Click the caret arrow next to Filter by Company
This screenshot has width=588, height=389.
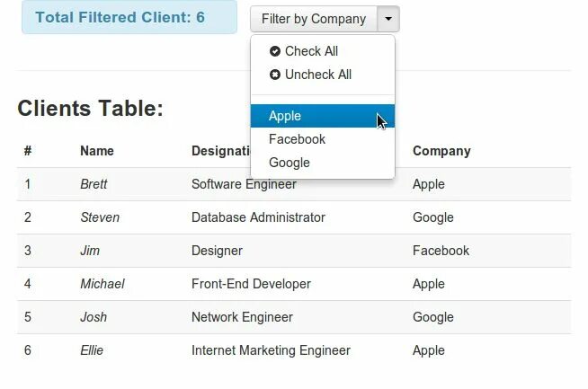pos(388,18)
